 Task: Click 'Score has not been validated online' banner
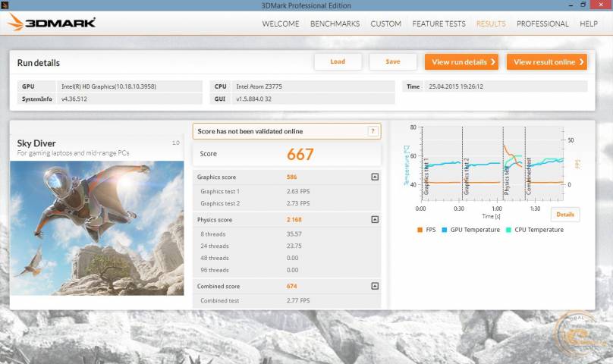pos(287,131)
